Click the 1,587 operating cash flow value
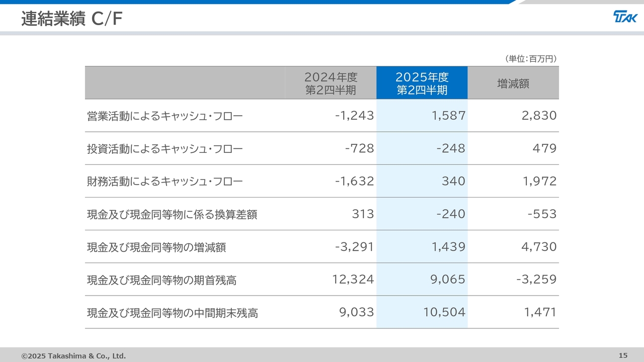This screenshot has height=362, width=644. click(x=448, y=116)
